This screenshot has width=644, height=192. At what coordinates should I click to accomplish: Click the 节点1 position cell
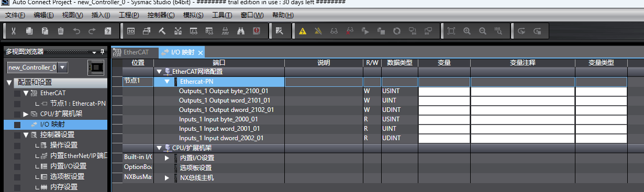pyautogui.click(x=138, y=82)
